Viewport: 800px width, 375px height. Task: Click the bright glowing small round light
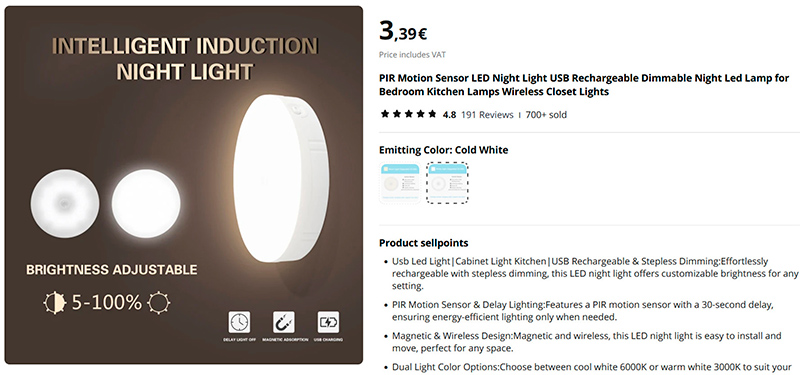point(146,204)
